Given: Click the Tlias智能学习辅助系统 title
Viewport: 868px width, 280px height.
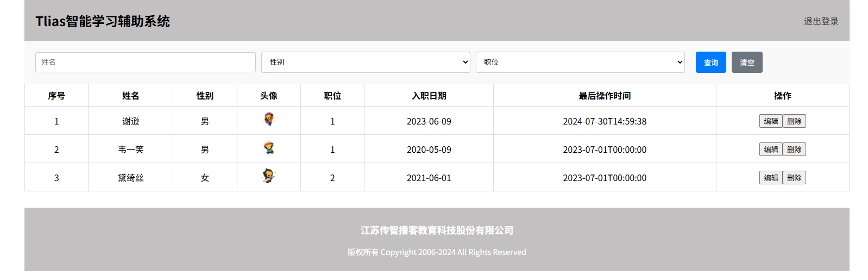Looking at the screenshot, I should 103,21.
